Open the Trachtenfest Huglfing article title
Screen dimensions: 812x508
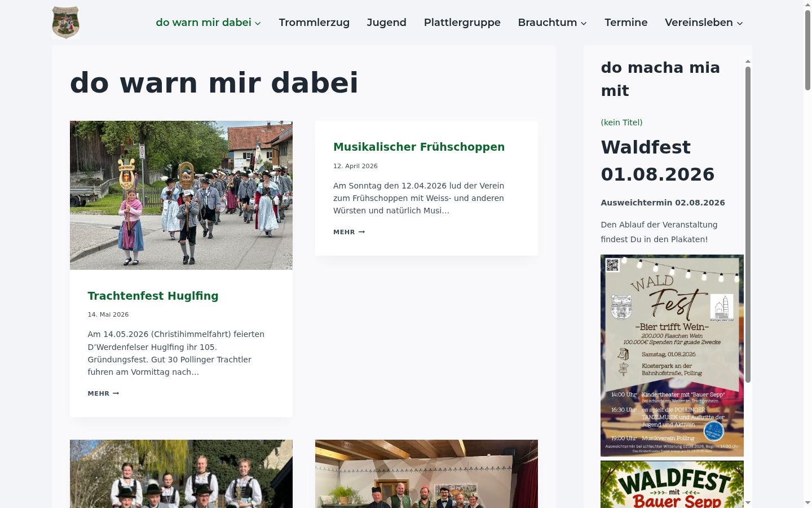pyautogui.click(x=153, y=296)
